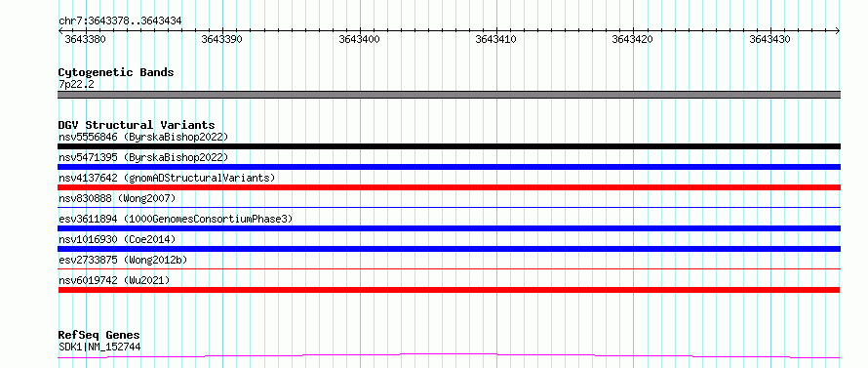Open the SDK1|NM_152744 gene label
The width and height of the screenshot is (868, 368).
point(99,348)
